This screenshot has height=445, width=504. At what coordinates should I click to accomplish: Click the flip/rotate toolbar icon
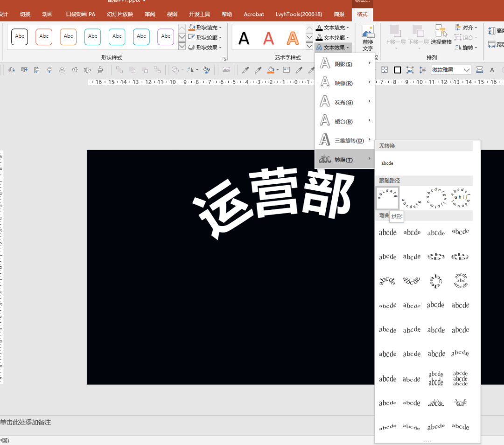[190, 70]
